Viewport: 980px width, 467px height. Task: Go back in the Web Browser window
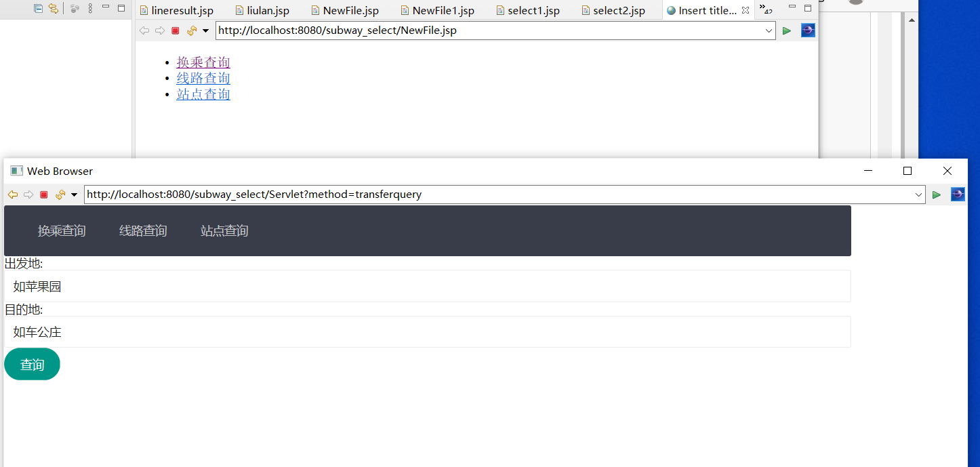coord(13,195)
